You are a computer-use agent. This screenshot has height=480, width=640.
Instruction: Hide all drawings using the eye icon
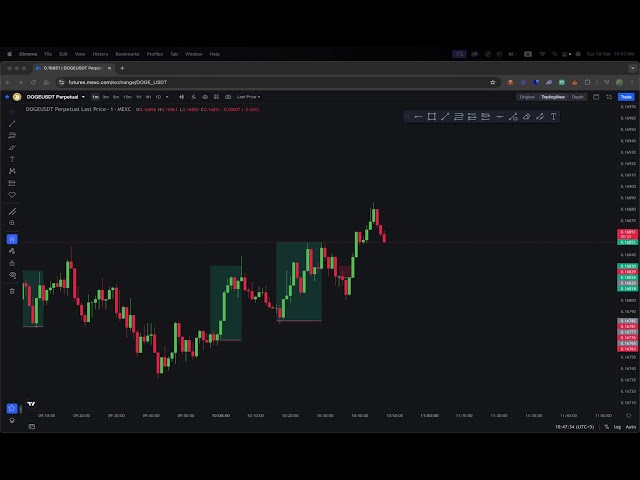(12, 275)
